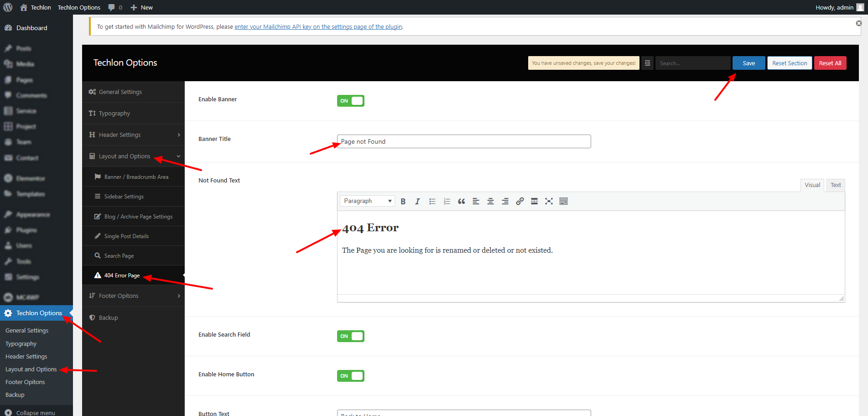
Task: Click the Banner Title input field
Action: (x=463, y=141)
